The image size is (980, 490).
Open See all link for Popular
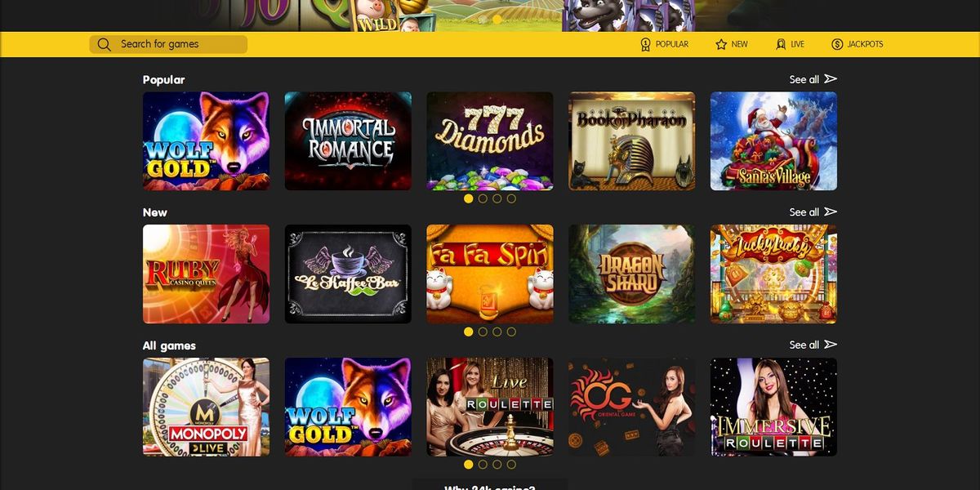click(x=804, y=79)
